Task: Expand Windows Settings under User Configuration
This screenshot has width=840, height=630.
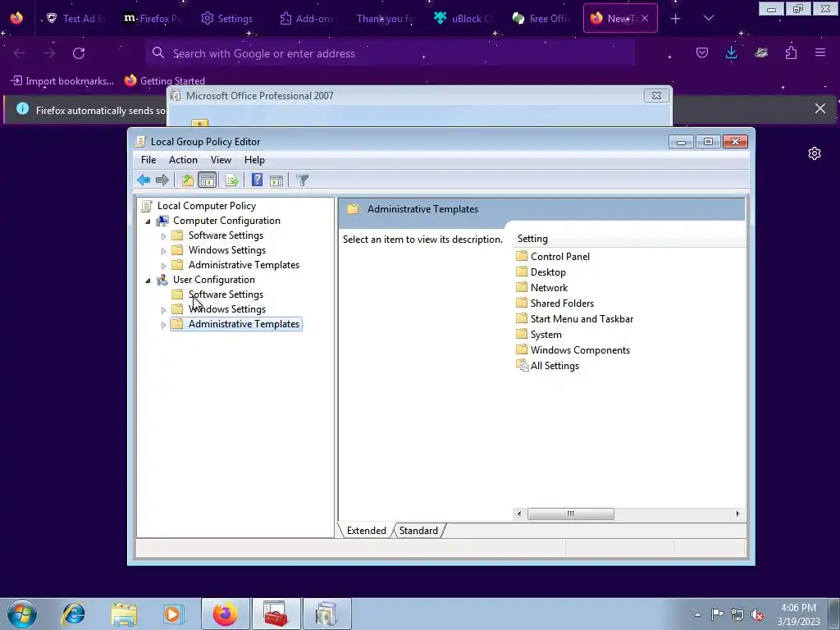Action: [163, 309]
